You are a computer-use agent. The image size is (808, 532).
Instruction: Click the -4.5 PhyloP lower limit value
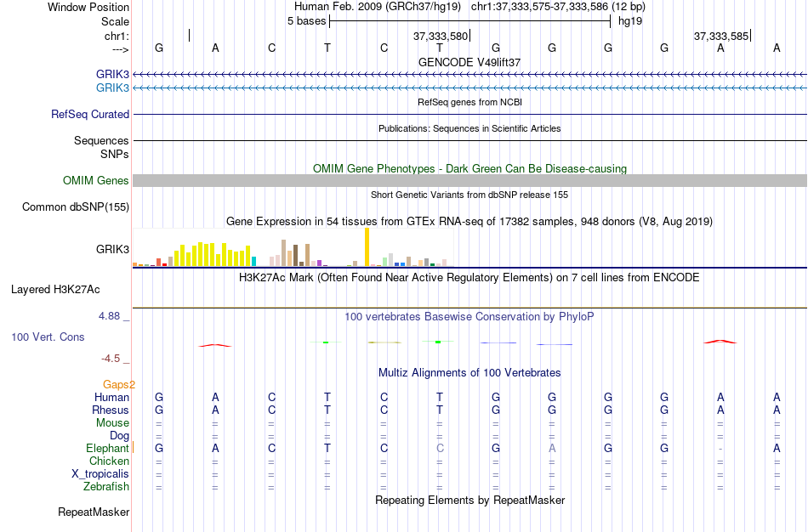pos(111,358)
